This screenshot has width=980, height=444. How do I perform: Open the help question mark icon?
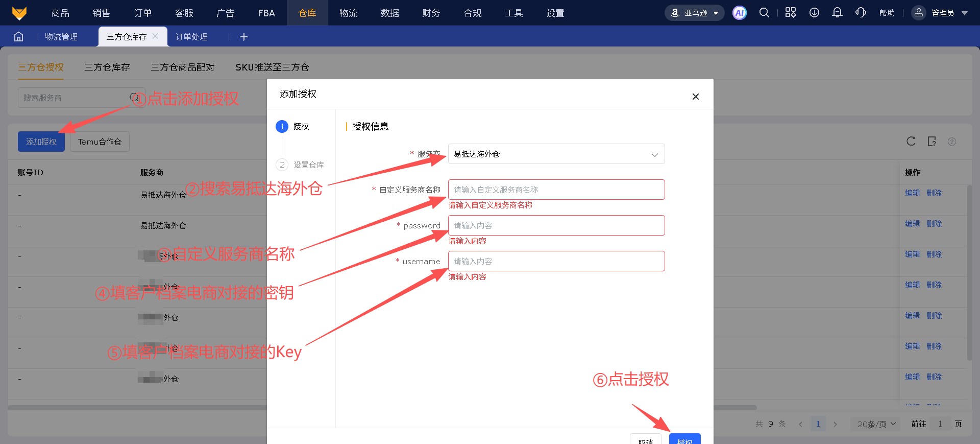(x=952, y=142)
